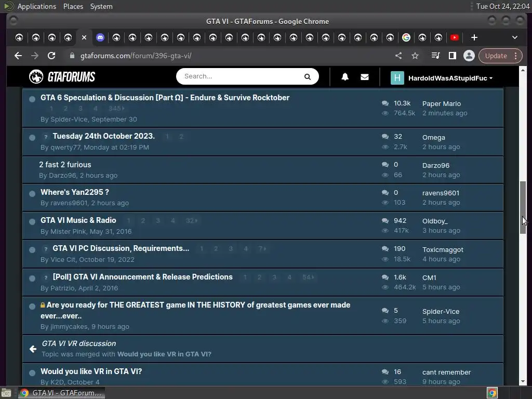This screenshot has width=532, height=399.
Task: Open the System menu
Action: pos(101,6)
